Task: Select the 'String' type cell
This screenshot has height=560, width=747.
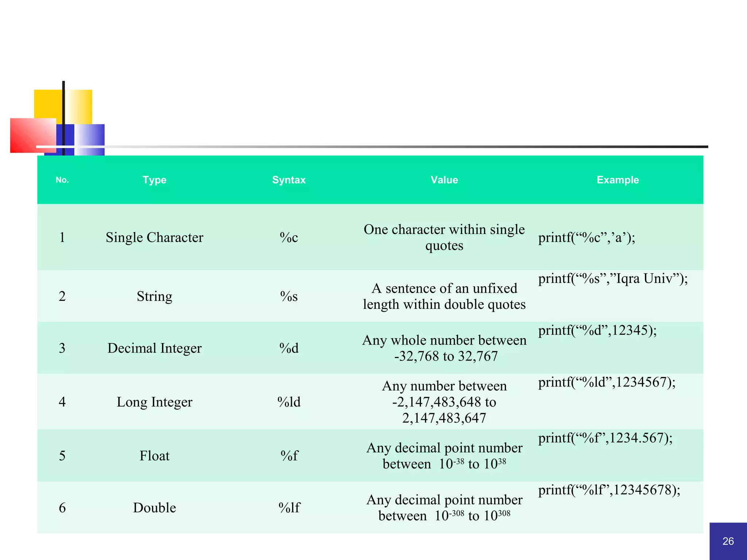Action: click(154, 296)
